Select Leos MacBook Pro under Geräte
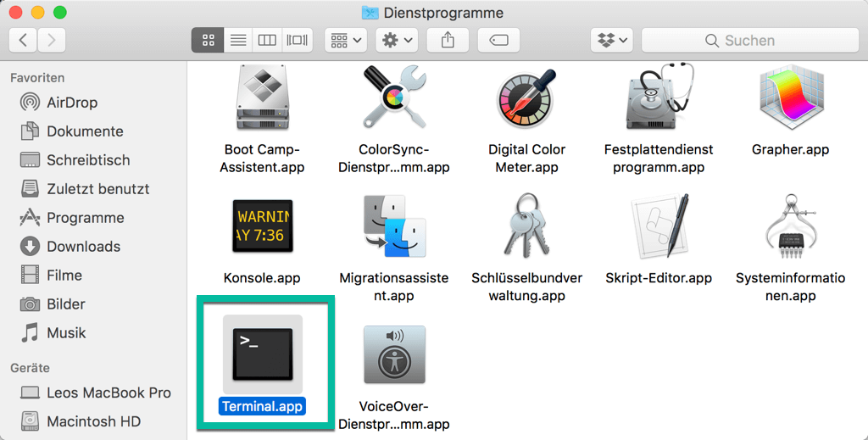Viewport: 868px width, 440px height. pyautogui.click(x=93, y=393)
